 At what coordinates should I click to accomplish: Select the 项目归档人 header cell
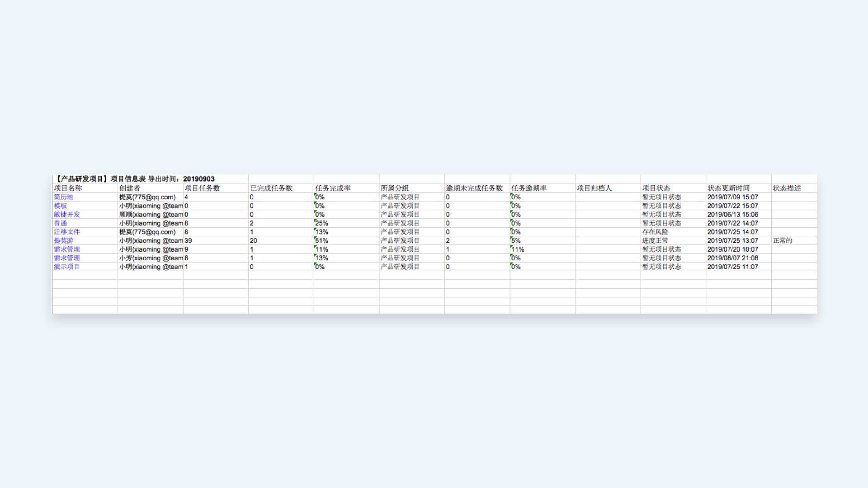608,188
